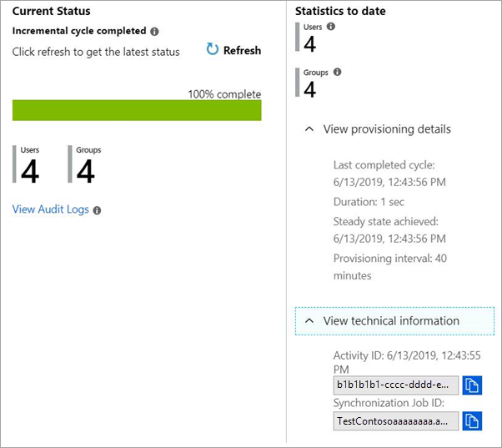Click Groups info icon under Statistics to date
This screenshot has width=502, height=448.
point(337,72)
